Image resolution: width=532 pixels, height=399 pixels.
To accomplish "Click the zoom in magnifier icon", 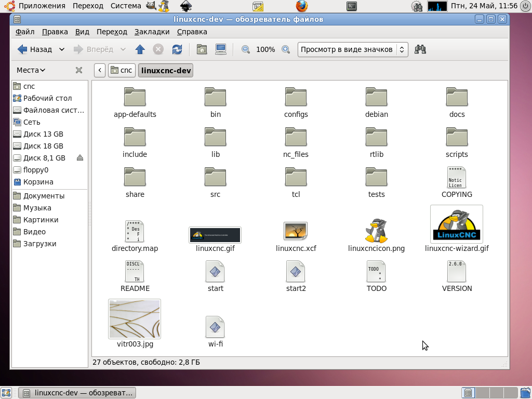I will (x=286, y=49).
